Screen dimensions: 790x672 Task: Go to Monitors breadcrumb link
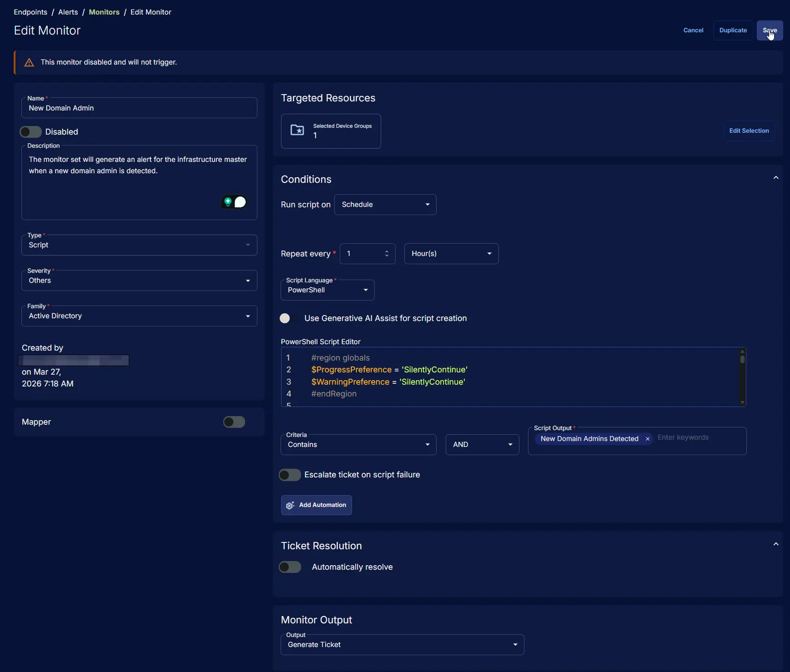coord(104,12)
